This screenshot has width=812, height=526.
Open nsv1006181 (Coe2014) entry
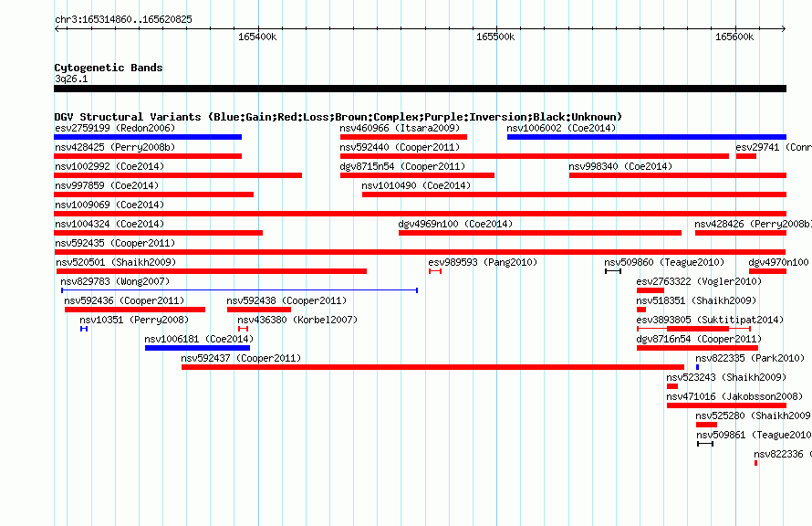(199, 339)
